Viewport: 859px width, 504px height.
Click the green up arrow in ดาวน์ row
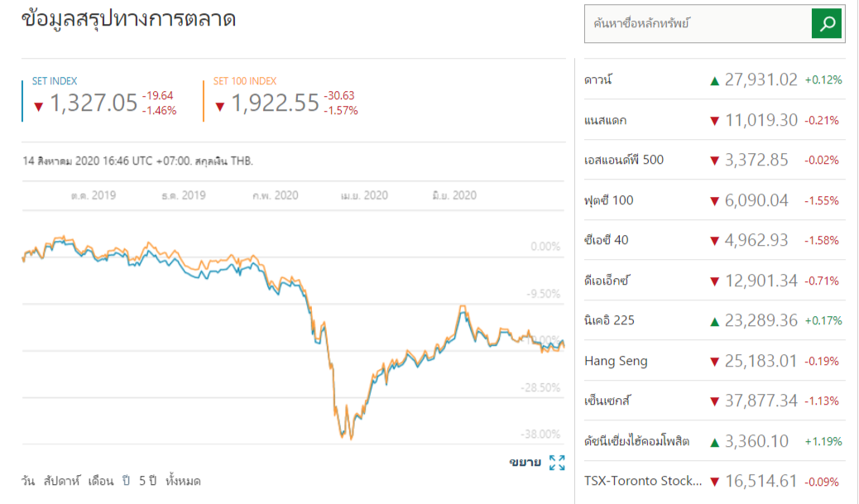point(714,80)
